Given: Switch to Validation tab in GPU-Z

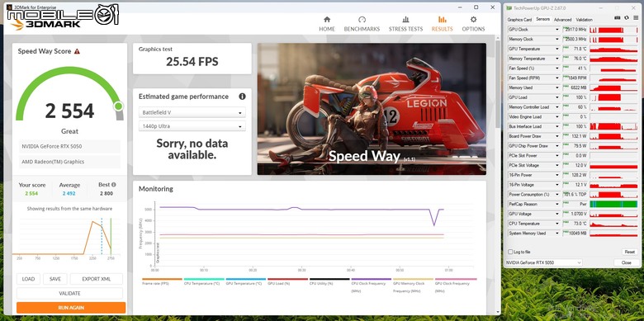Looking at the screenshot, I should [x=584, y=19].
